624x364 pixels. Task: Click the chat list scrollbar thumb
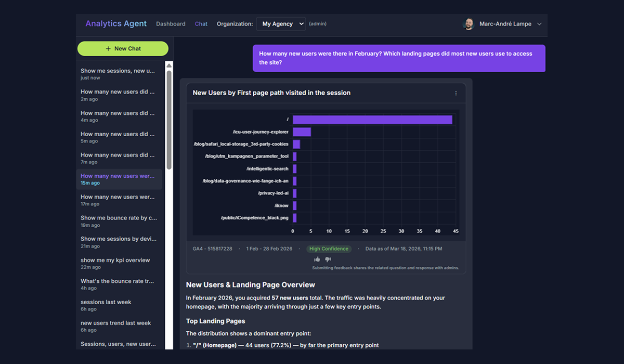click(169, 120)
